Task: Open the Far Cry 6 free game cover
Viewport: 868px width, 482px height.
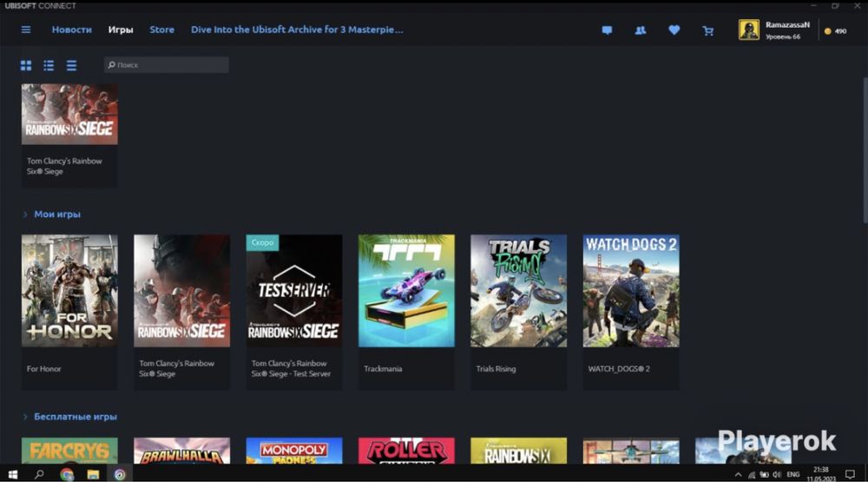Action: pos(69,451)
